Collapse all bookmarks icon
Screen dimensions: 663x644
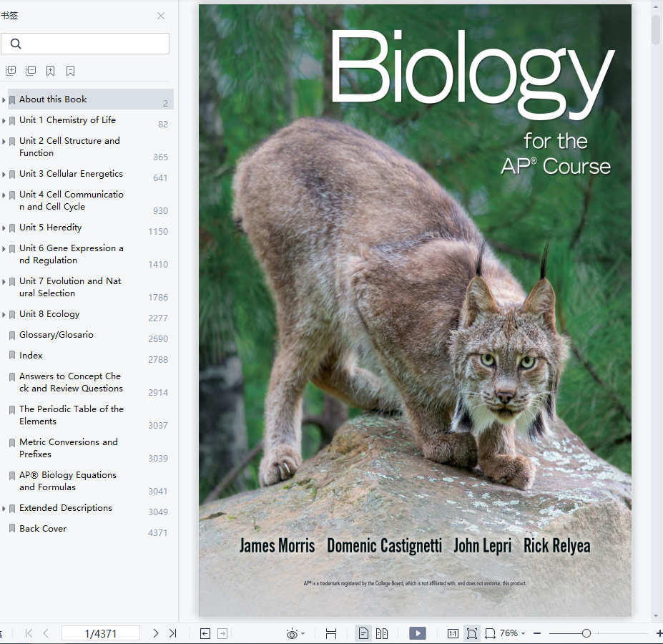pos(31,71)
